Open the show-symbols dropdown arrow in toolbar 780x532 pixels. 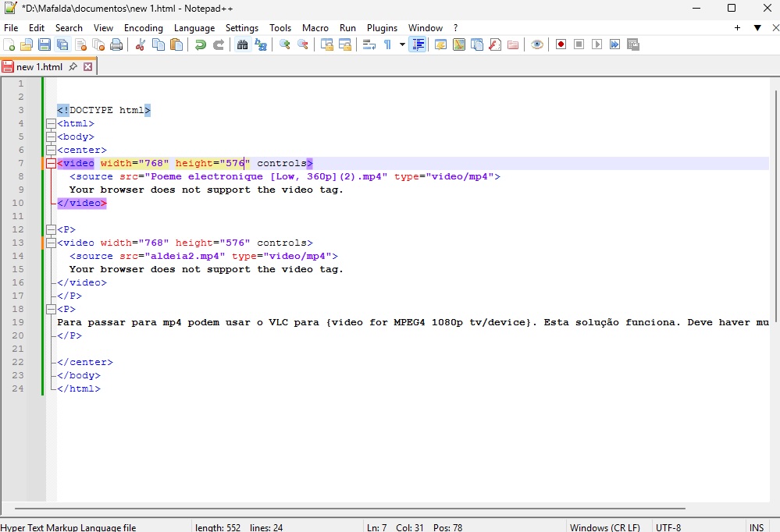pos(402,44)
